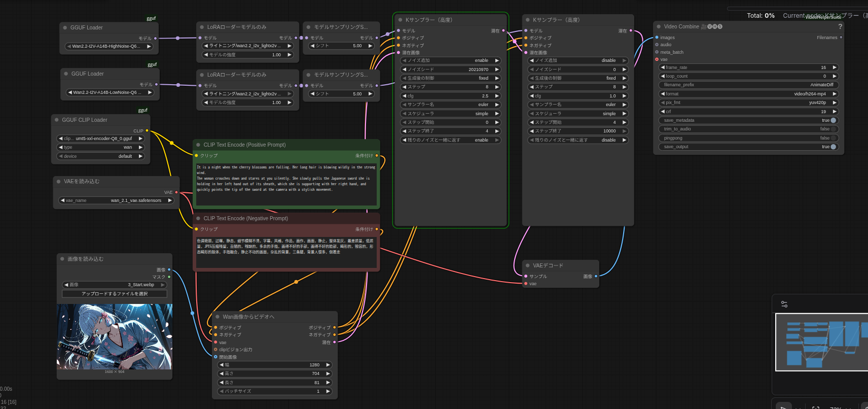Click the アップロードするファイルを選択 button
Viewport: 868px width, 409px height.
(115, 294)
